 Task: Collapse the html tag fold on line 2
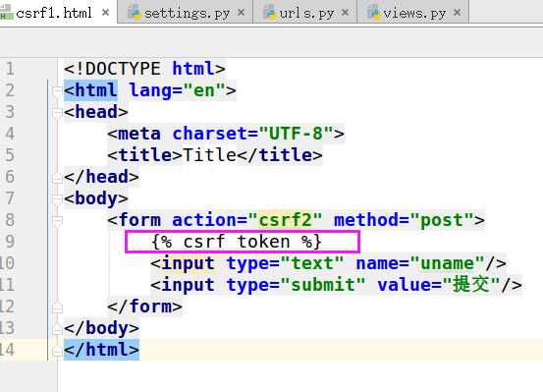click(x=57, y=91)
